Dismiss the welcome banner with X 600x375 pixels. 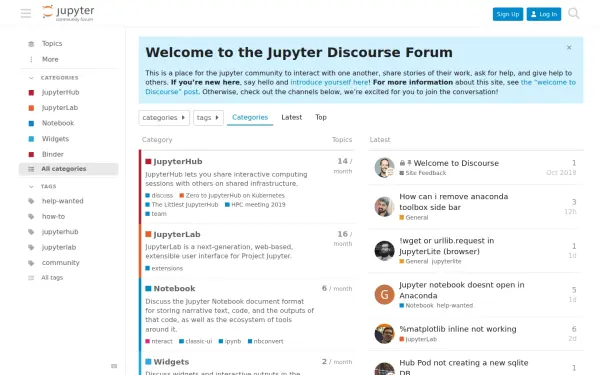click(569, 47)
